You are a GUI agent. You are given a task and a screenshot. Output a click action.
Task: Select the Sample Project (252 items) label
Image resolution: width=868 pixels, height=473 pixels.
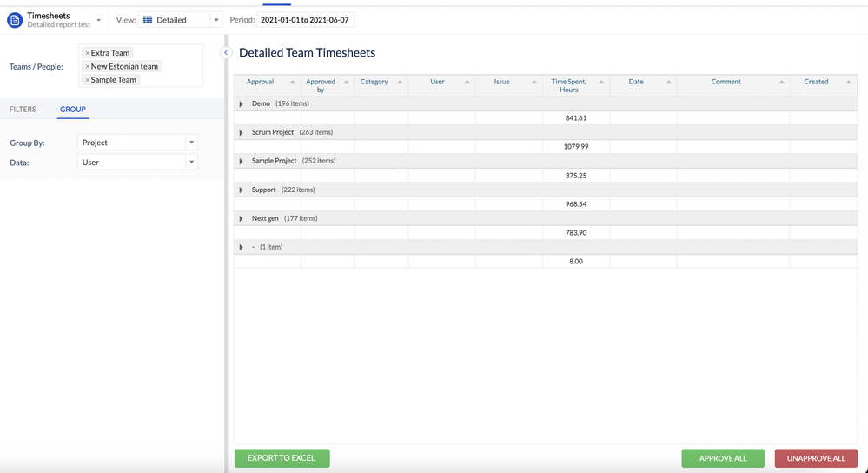tap(294, 161)
